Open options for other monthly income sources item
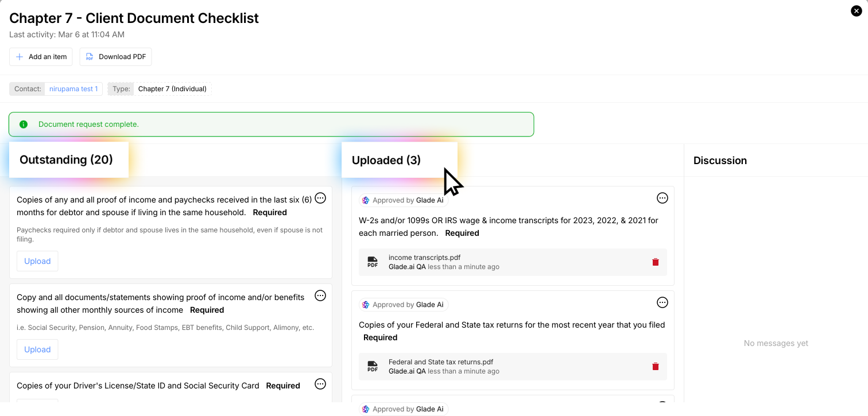 pyautogui.click(x=320, y=296)
